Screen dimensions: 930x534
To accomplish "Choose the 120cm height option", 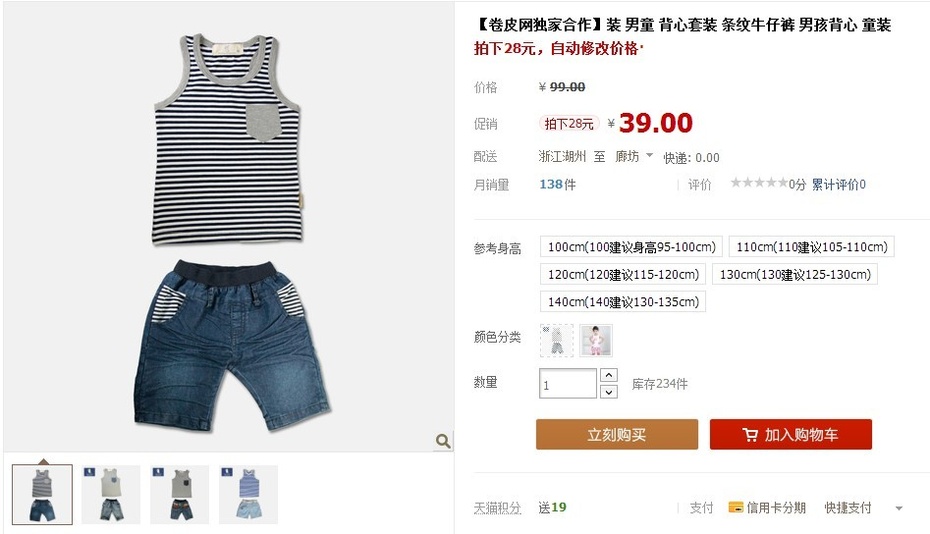I will tap(623, 274).
